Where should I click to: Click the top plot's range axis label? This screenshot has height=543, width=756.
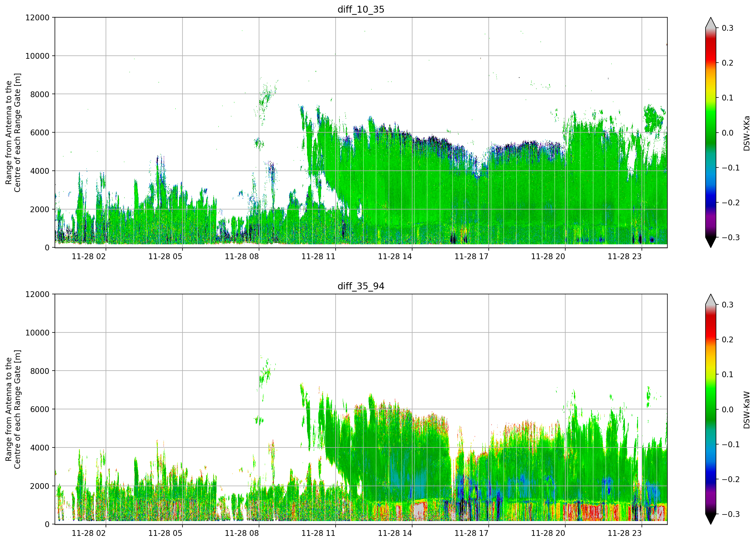tap(13, 133)
